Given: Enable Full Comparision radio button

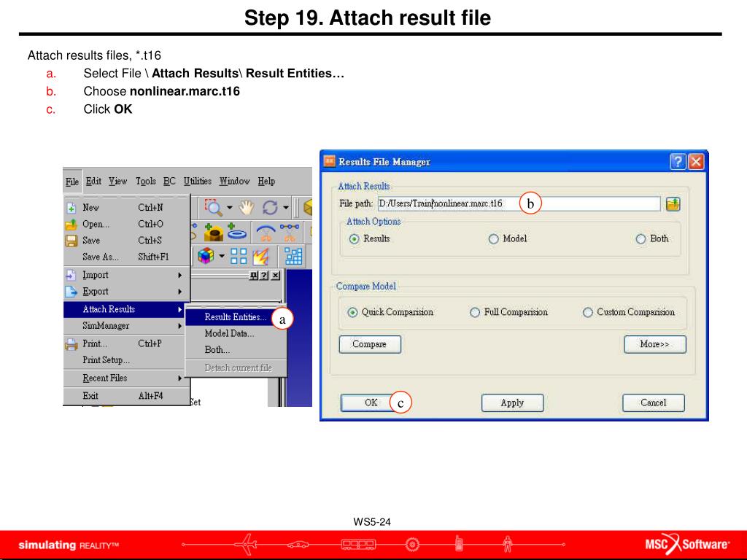Looking at the screenshot, I should [475, 312].
